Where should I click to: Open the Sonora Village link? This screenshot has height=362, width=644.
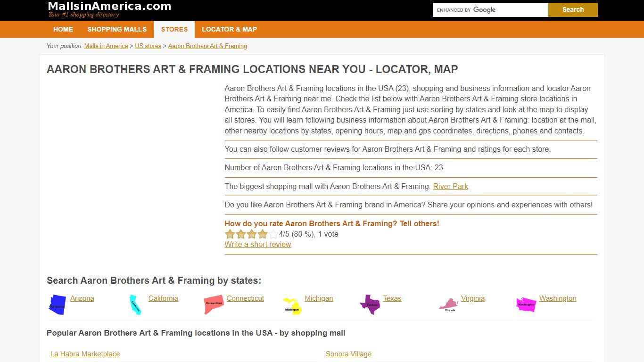[x=348, y=354]
